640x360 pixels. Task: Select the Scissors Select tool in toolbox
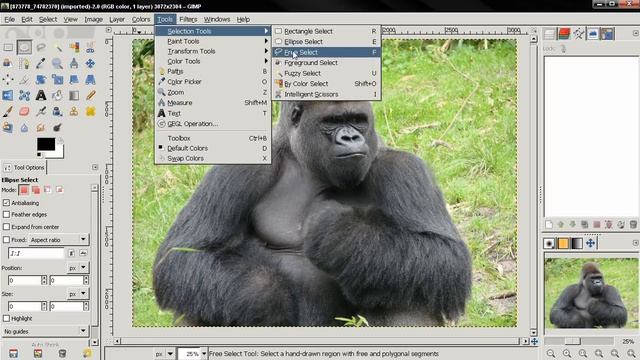click(91, 47)
